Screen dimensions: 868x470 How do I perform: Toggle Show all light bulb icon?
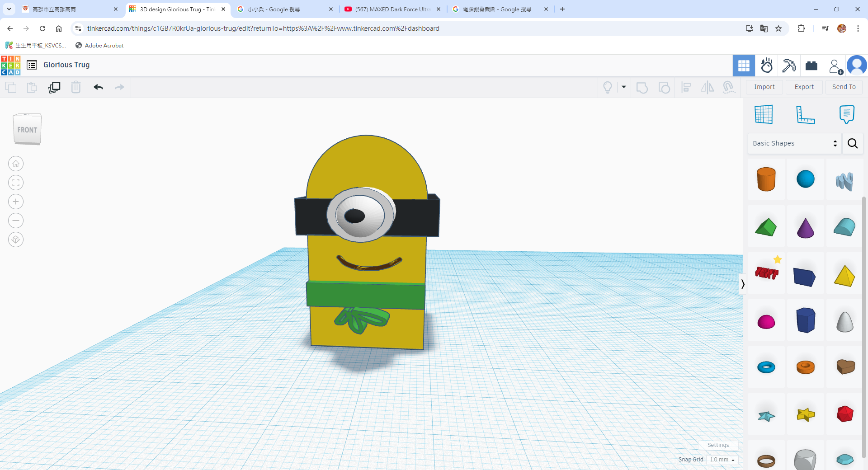[x=608, y=87]
